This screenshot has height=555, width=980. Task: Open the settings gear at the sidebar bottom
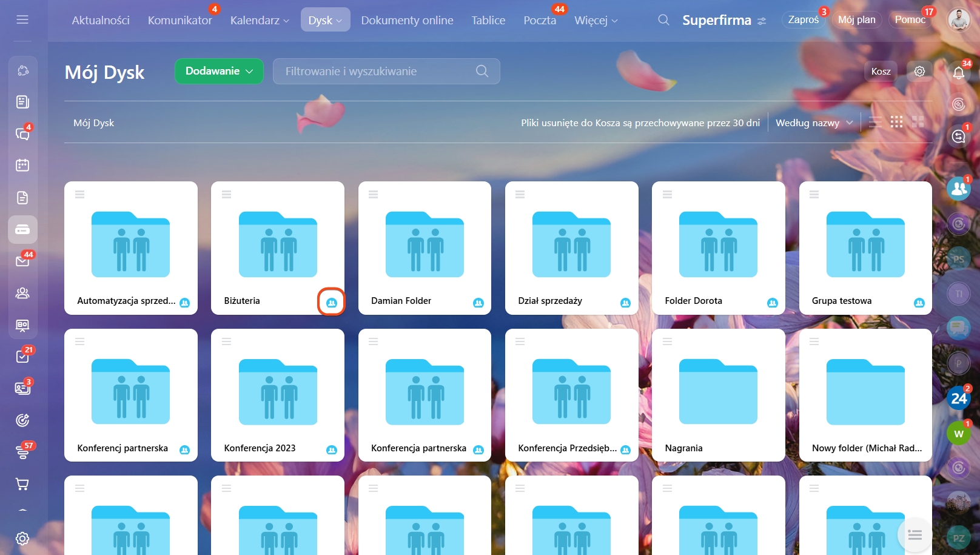coord(22,539)
